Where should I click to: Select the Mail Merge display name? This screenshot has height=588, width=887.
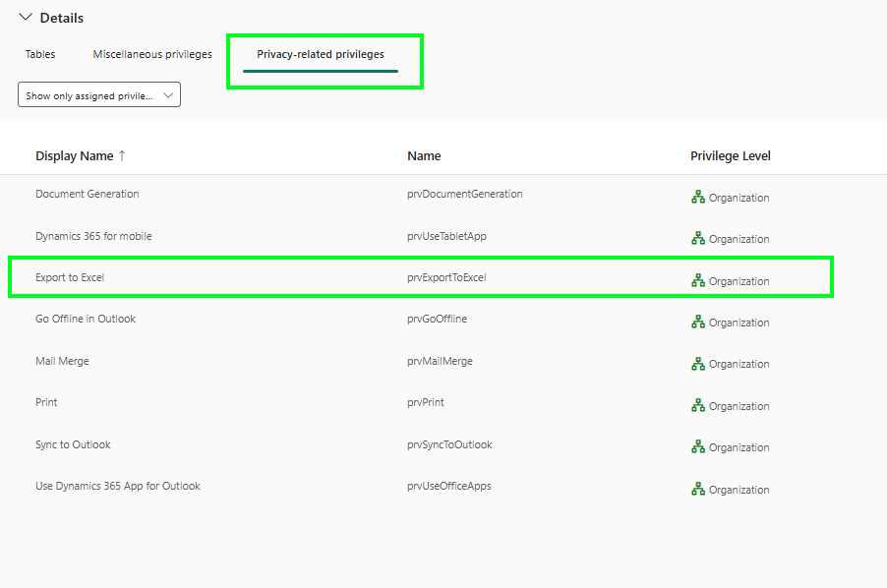click(x=62, y=361)
